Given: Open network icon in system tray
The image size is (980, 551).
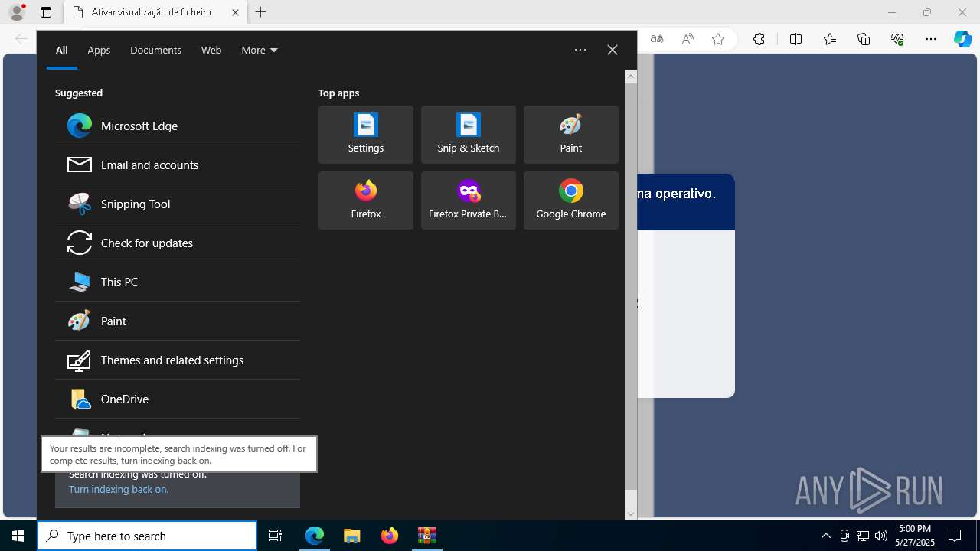Looking at the screenshot, I should click(863, 536).
